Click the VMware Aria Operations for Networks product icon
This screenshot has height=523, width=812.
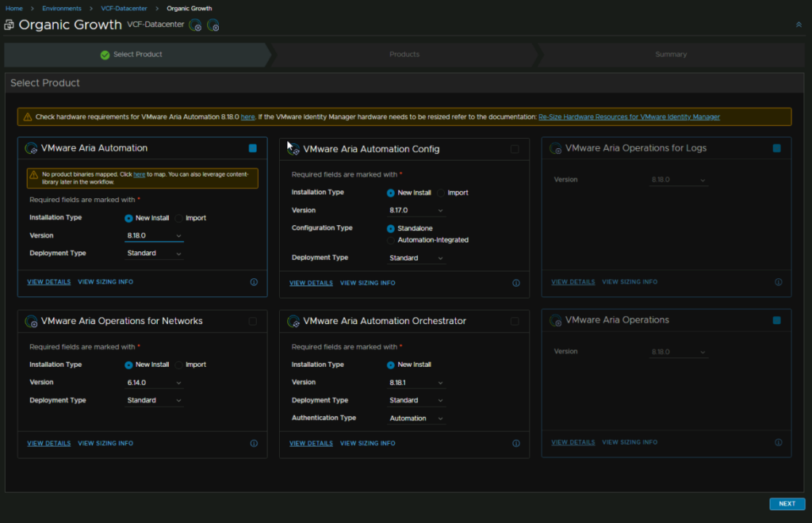point(31,321)
